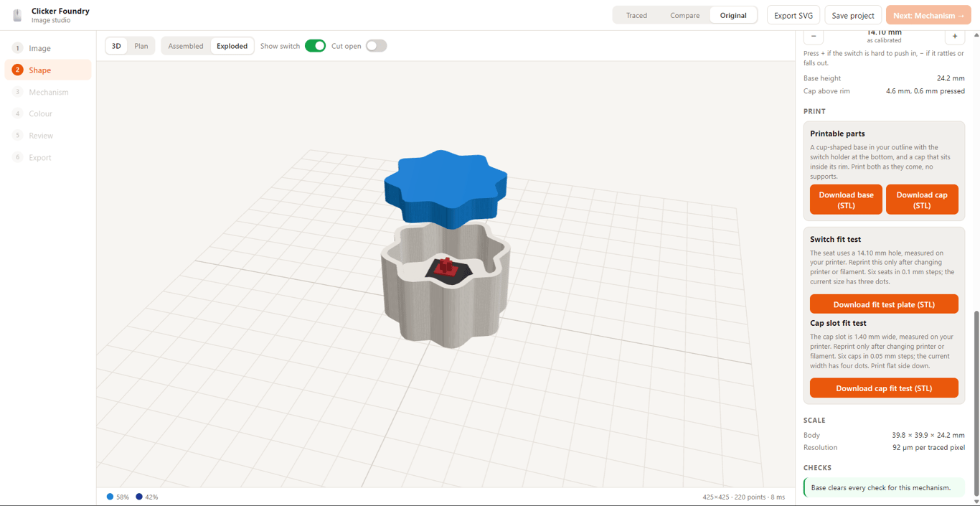Open the Export step in sidebar
The height and width of the screenshot is (506, 980).
(x=48, y=157)
